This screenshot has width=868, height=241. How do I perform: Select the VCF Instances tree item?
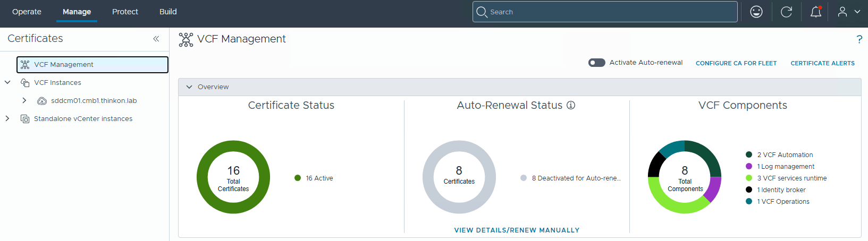pos(57,83)
